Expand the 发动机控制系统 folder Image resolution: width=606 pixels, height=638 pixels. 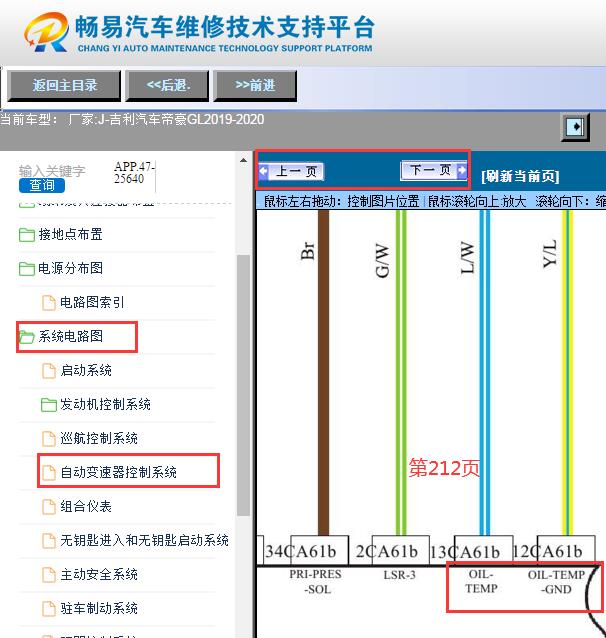click(105, 404)
